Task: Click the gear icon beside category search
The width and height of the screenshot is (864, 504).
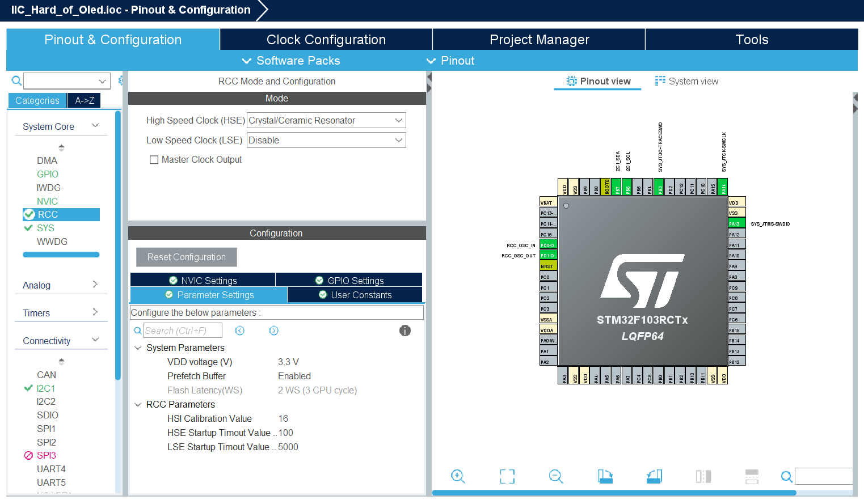Action: pos(120,81)
